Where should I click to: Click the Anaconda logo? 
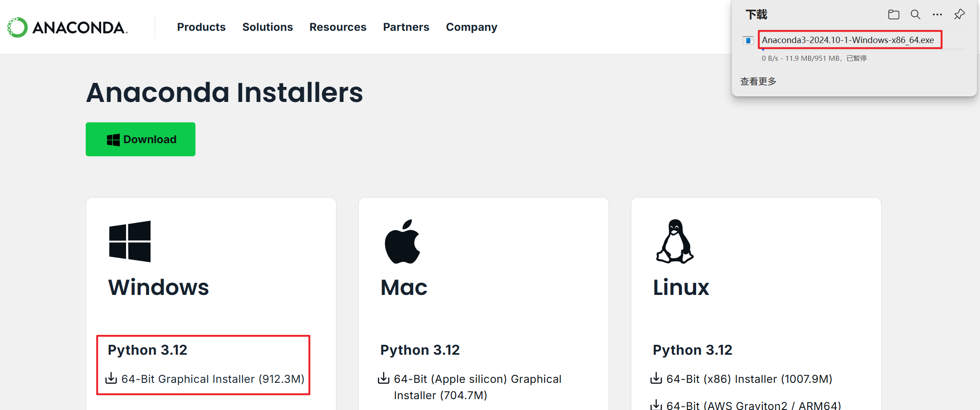tap(68, 27)
